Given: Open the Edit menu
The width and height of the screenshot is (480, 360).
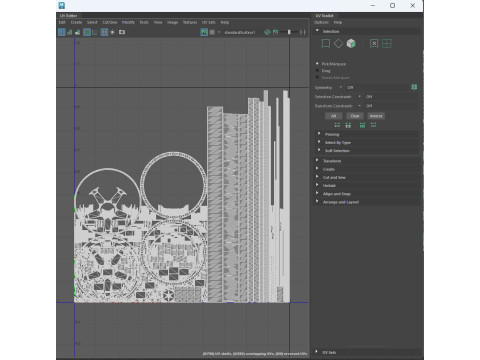Looking at the screenshot, I should 62,22.
